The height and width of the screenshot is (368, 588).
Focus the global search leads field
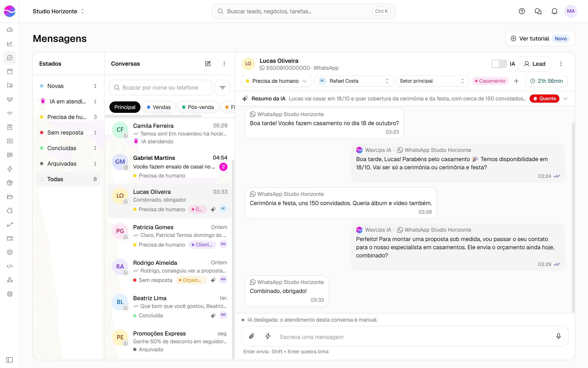point(303,11)
